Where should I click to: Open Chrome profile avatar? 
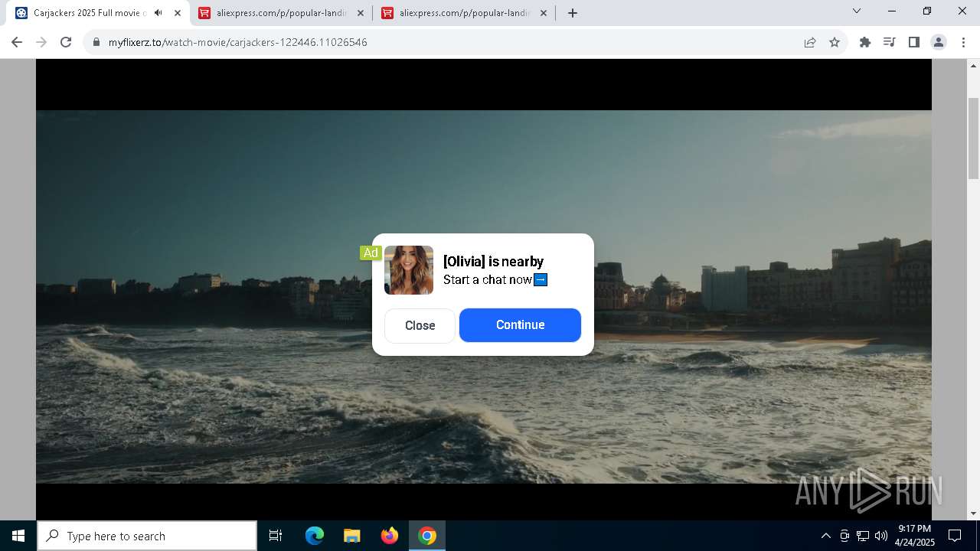(938, 42)
